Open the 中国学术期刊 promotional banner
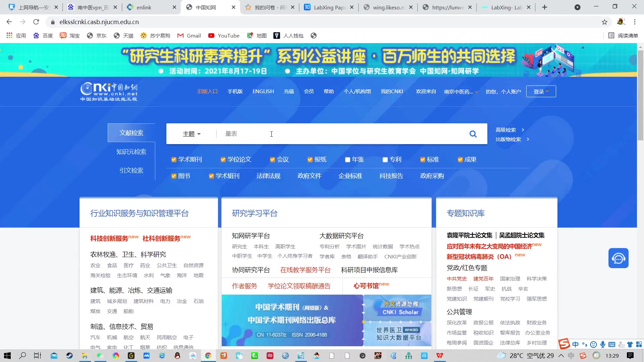The image size is (644, 362). pos(292,320)
